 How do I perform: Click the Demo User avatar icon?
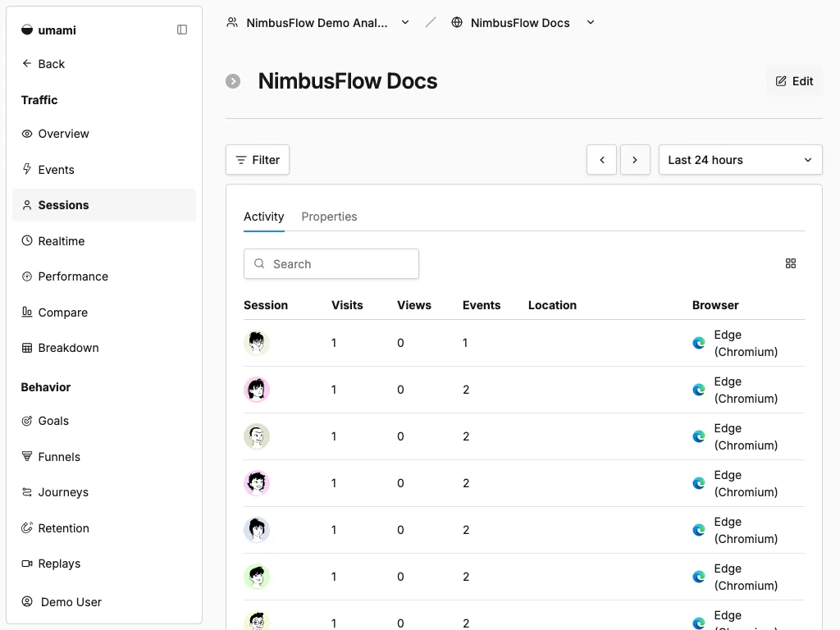[x=27, y=601]
